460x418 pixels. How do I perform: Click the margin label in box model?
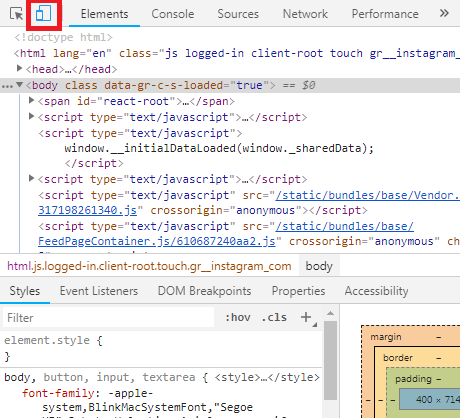pos(386,337)
